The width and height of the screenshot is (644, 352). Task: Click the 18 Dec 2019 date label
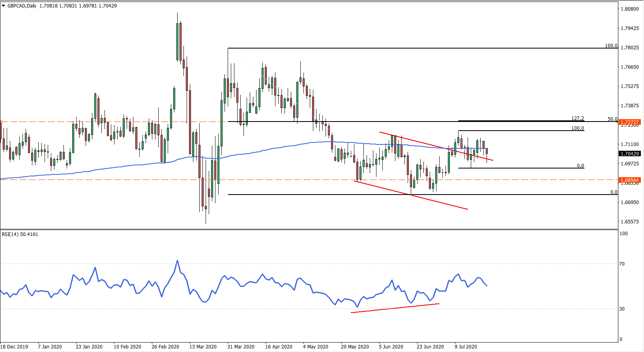14,347
